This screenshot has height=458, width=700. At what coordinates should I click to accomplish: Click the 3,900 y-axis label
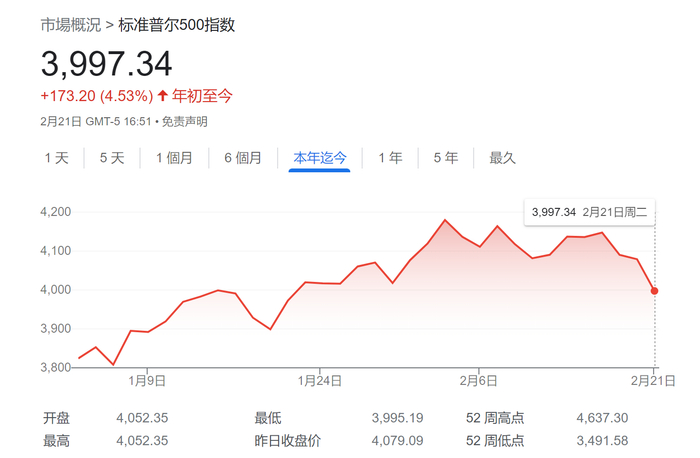56,329
